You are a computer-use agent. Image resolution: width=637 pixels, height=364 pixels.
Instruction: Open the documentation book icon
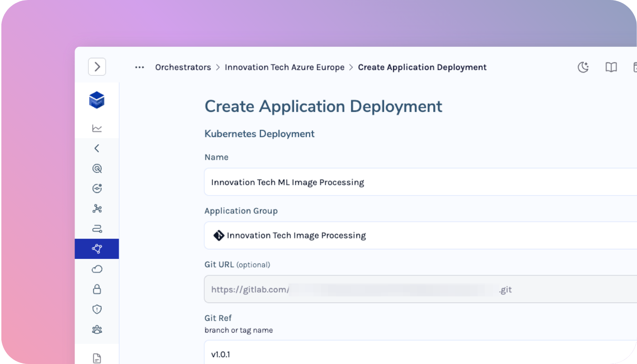tap(611, 67)
